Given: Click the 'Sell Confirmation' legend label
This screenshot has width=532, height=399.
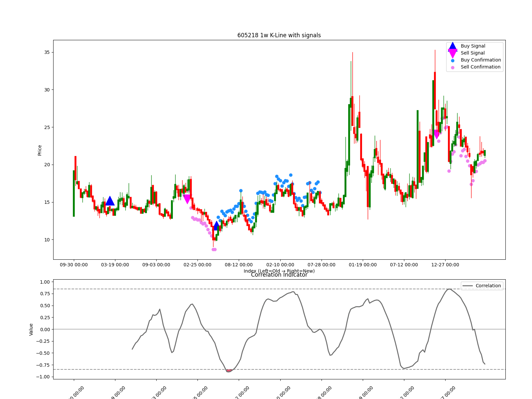Looking at the screenshot, I should [480, 67].
